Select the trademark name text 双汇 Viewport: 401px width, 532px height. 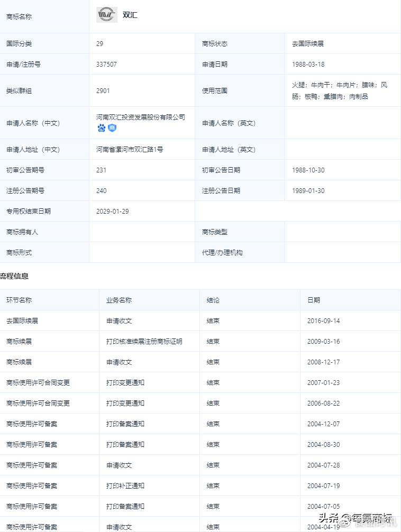click(130, 15)
